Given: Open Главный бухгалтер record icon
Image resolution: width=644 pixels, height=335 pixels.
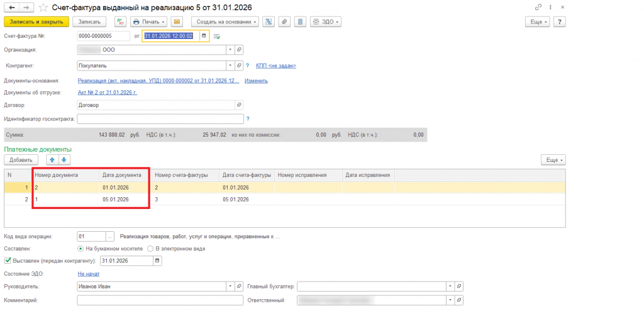Looking at the screenshot, I should click(x=459, y=286).
